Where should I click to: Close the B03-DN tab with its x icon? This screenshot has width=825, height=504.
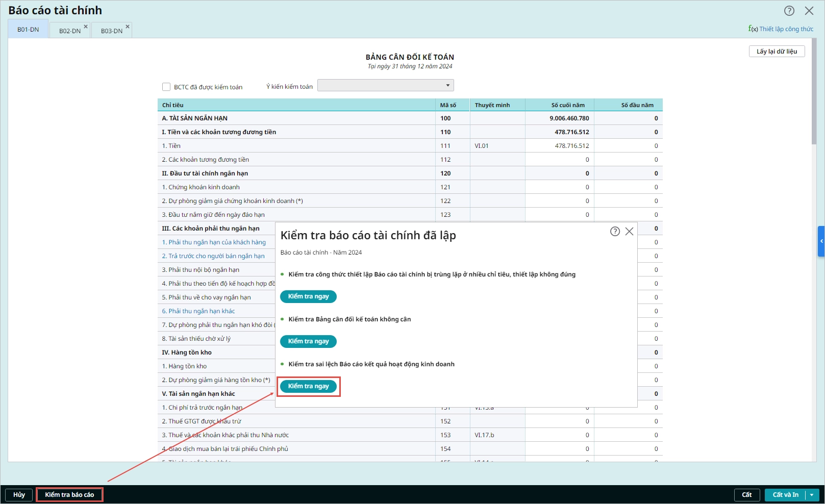[128, 27]
